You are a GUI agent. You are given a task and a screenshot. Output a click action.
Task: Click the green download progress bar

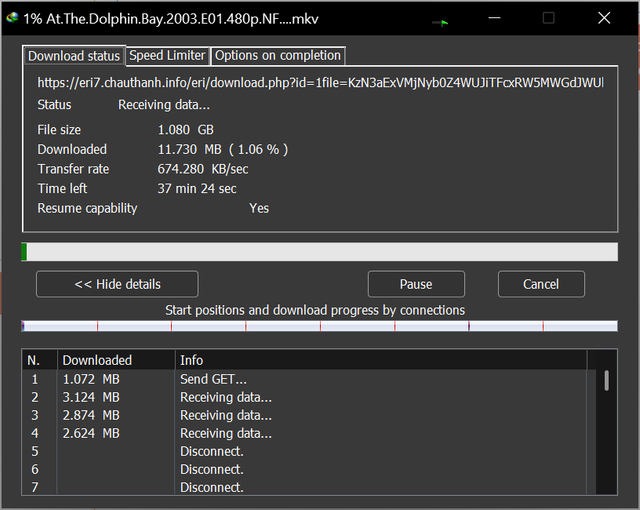pyautogui.click(x=320, y=252)
